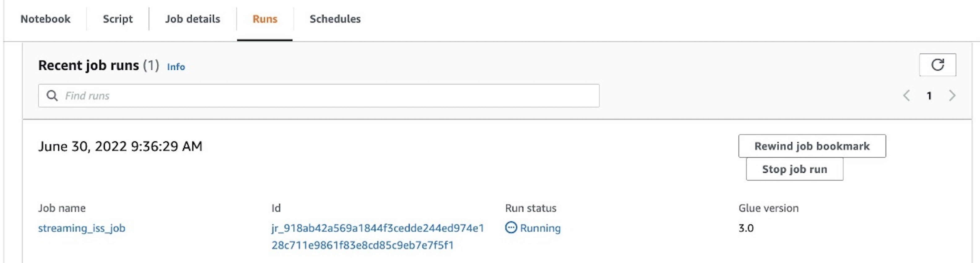
Task: Click Rewind job bookmark button
Action: 812,146
